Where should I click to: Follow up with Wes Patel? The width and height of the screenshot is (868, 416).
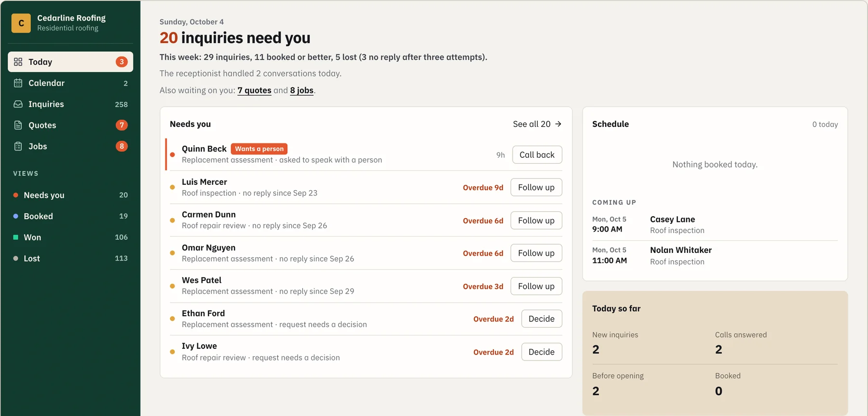click(x=536, y=286)
